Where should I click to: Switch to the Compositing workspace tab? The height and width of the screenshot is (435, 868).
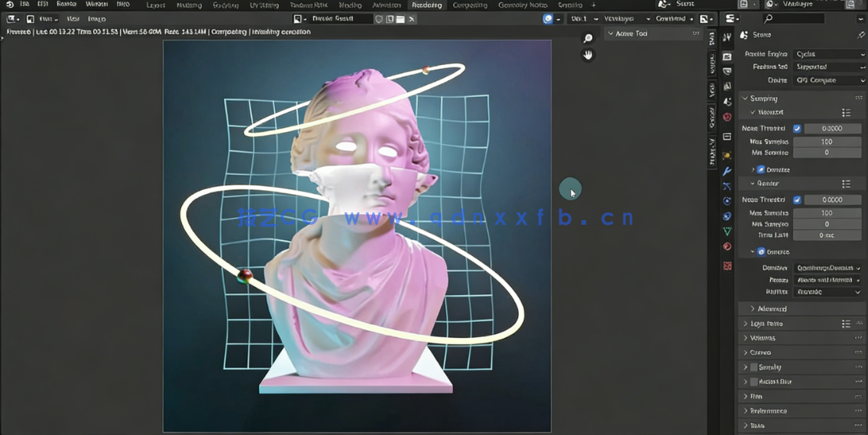[470, 5]
